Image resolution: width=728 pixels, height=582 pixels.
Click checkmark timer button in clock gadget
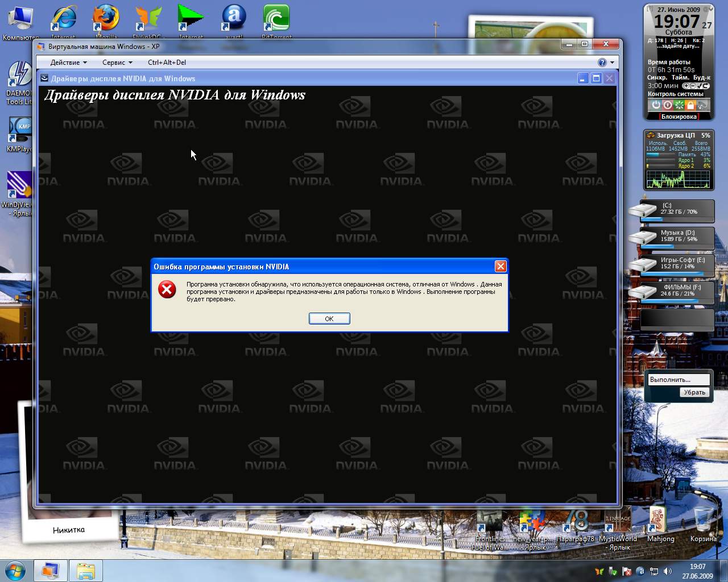(700, 86)
